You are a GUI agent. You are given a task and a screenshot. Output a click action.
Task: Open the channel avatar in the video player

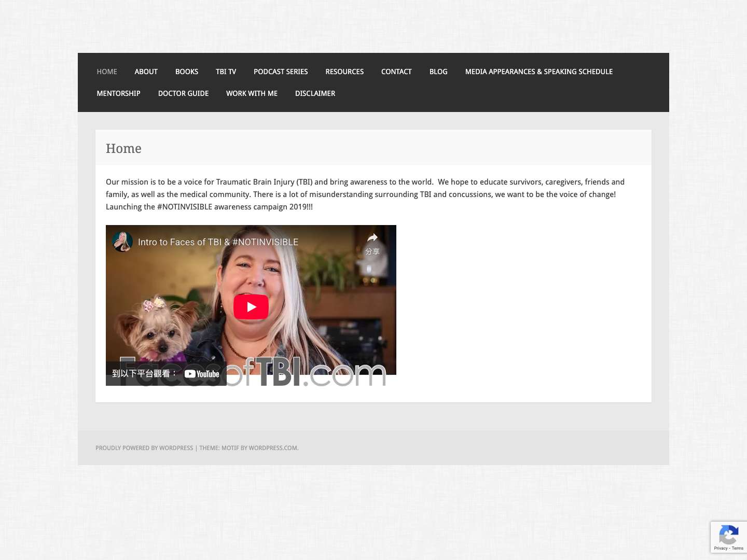122,241
